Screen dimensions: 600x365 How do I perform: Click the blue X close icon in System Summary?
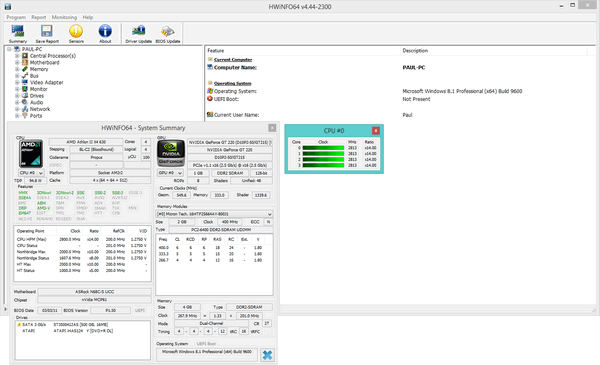coord(267,355)
